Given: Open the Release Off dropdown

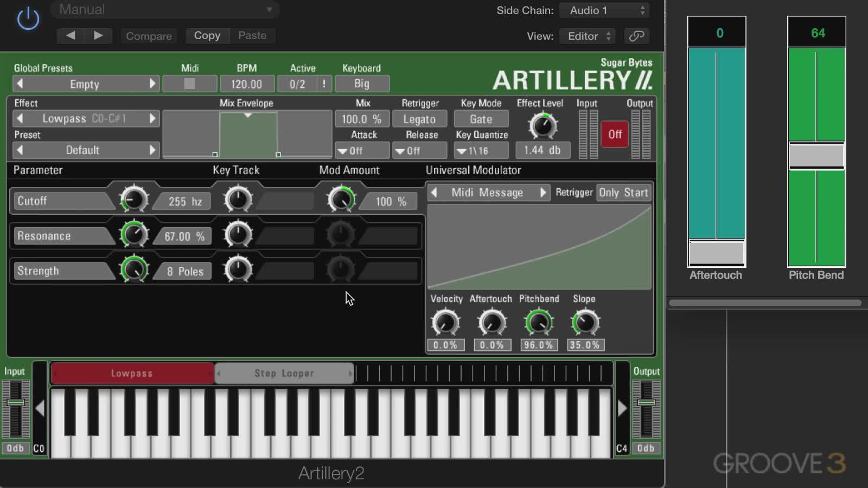Looking at the screenshot, I should click(419, 151).
